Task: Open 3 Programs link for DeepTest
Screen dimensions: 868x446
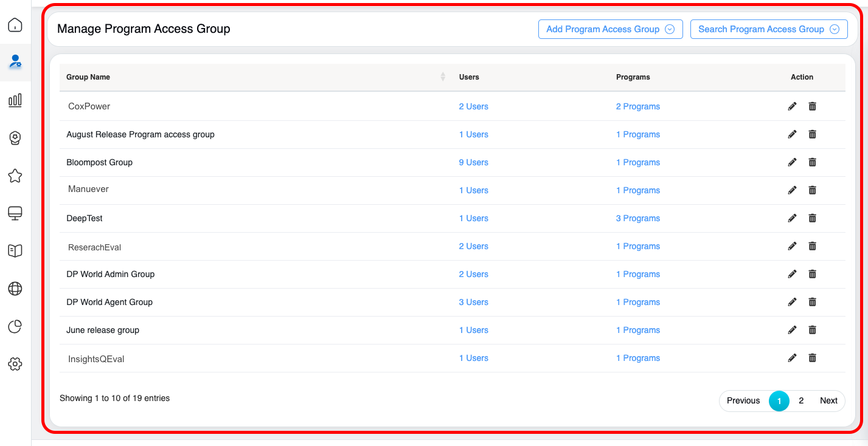Action: pos(637,218)
